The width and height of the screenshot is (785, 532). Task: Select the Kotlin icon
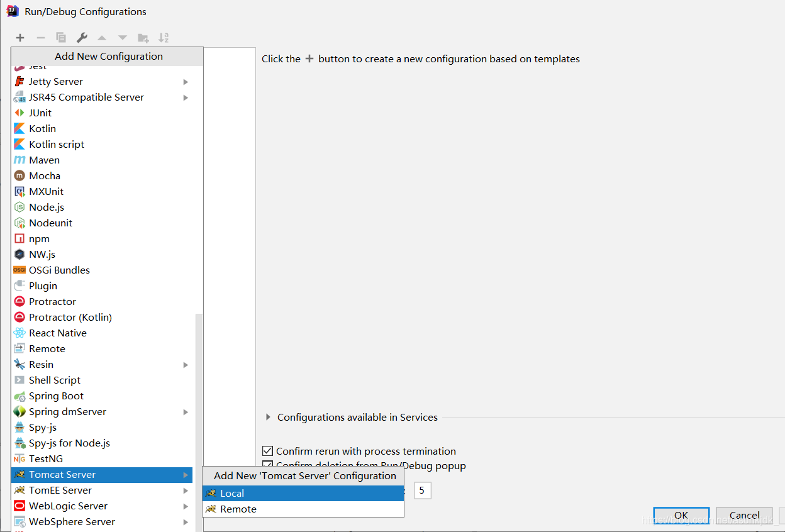click(19, 129)
